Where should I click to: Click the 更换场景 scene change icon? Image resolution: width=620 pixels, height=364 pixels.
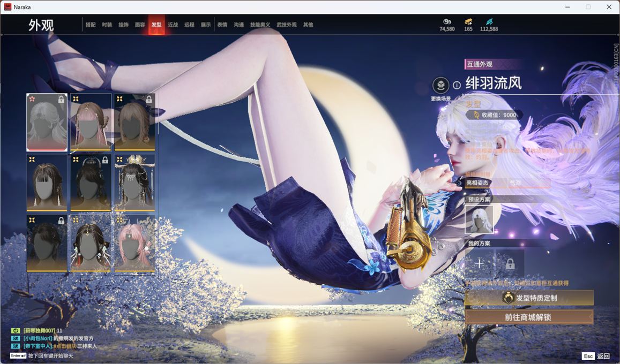coord(440,85)
